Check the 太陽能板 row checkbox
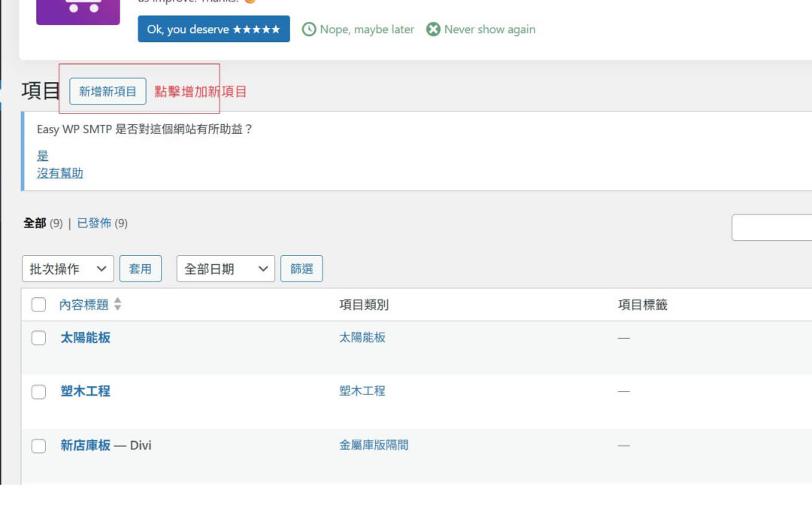Image resolution: width=812 pixels, height=508 pixels. tap(39, 338)
